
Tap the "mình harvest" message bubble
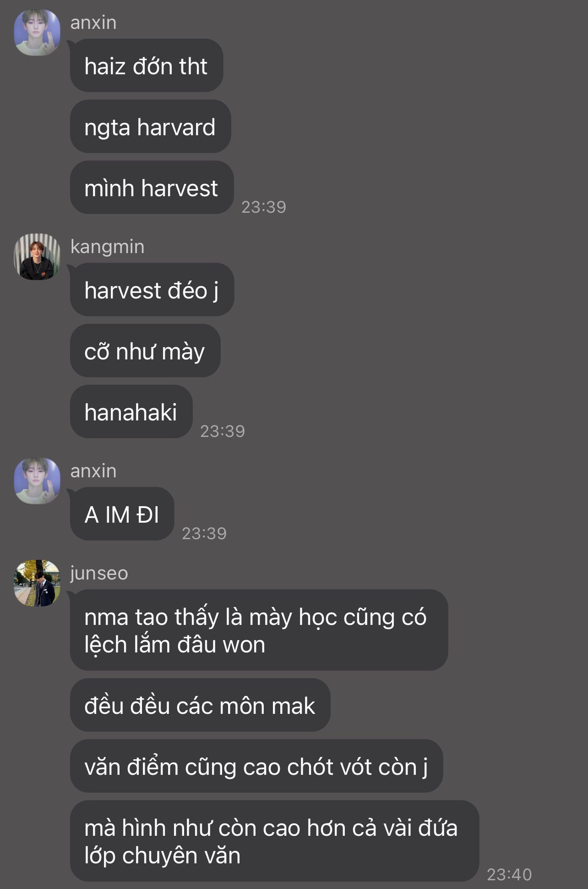coord(152,188)
